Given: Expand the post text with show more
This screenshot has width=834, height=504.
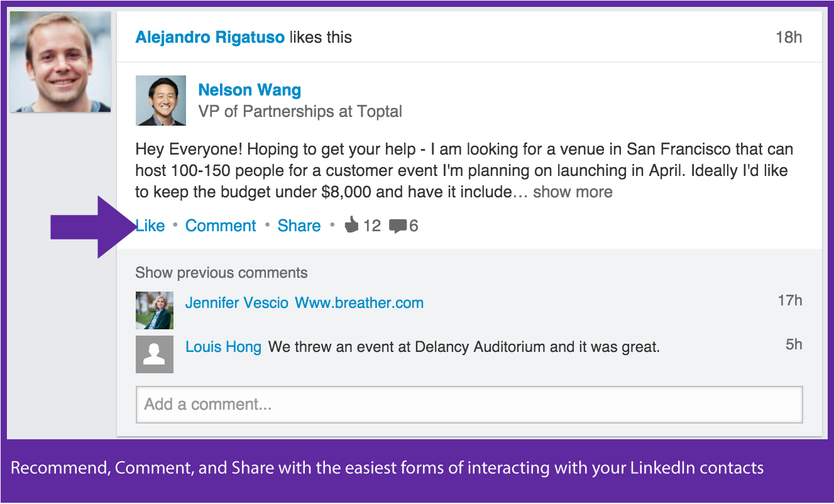Looking at the screenshot, I should [x=573, y=192].
